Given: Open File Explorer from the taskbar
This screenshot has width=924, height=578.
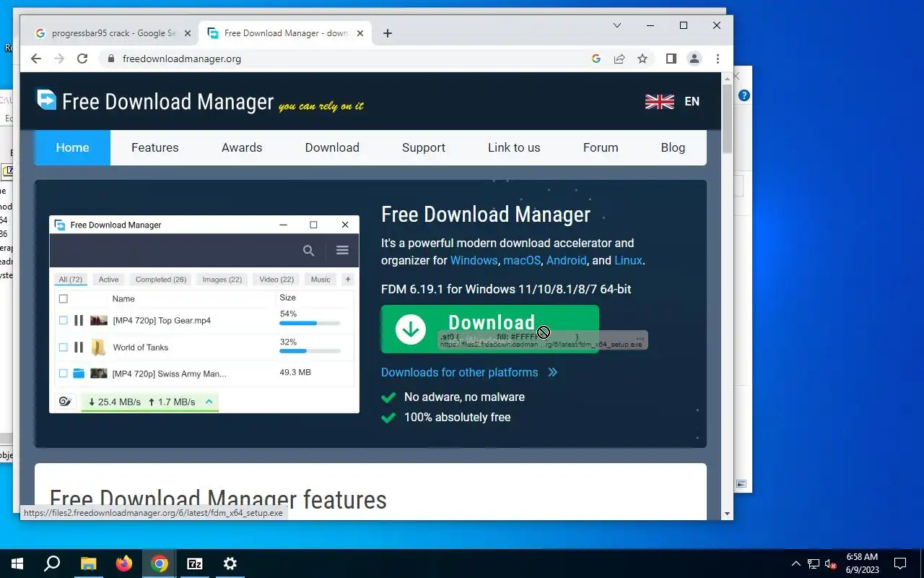Looking at the screenshot, I should coord(88,564).
